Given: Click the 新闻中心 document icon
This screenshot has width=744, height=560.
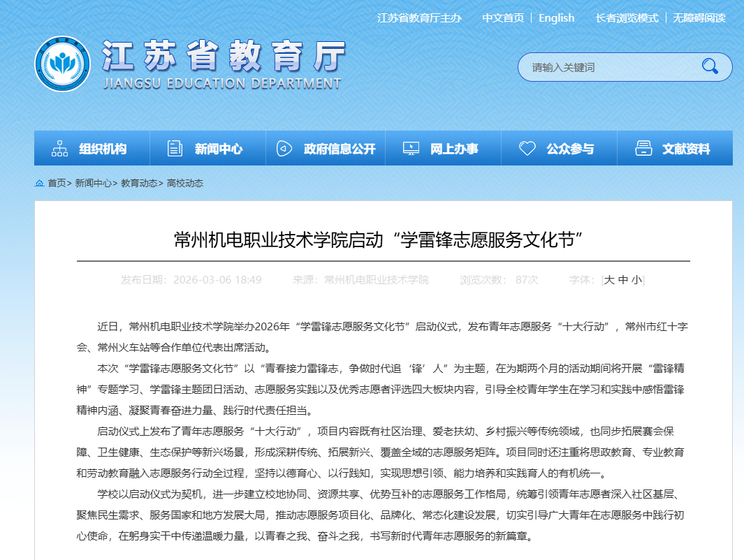Looking at the screenshot, I should (175, 149).
